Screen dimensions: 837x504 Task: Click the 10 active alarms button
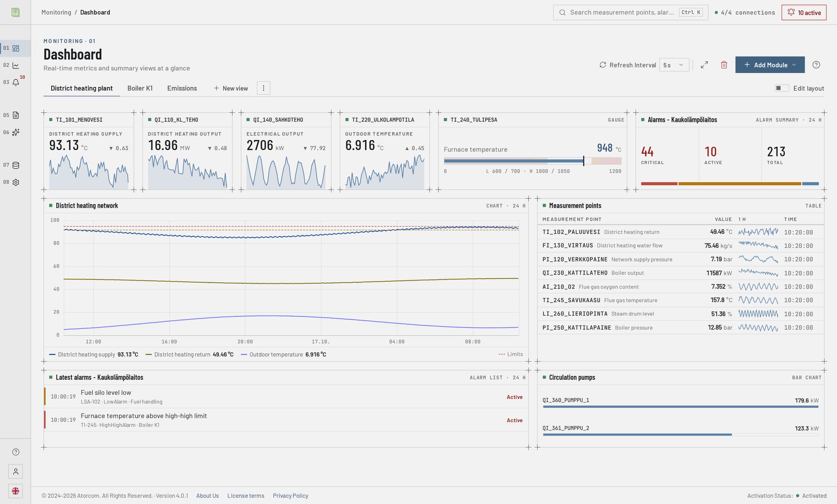[x=804, y=13]
